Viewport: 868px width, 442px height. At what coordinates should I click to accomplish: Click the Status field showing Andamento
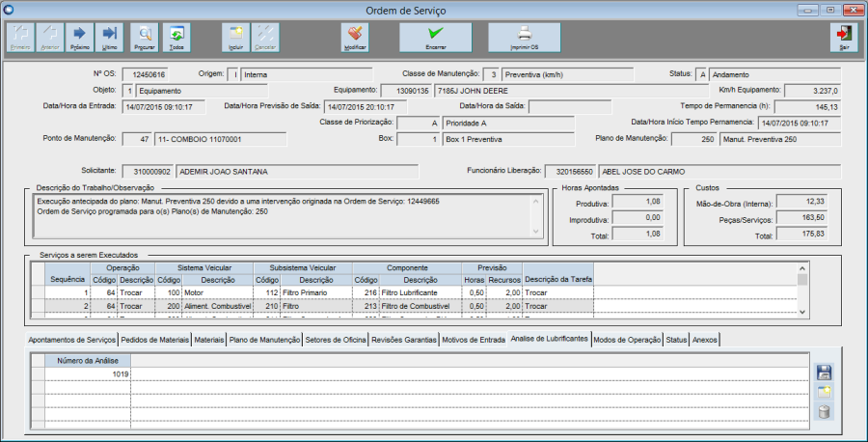[775, 74]
